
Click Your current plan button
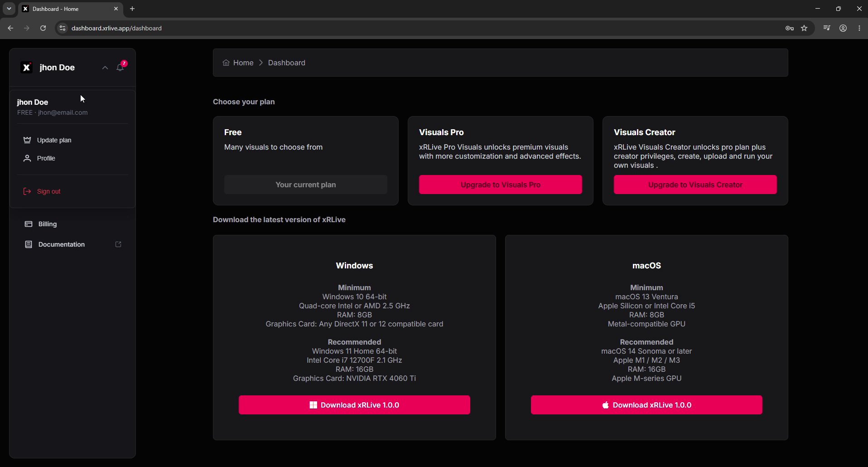(x=306, y=185)
